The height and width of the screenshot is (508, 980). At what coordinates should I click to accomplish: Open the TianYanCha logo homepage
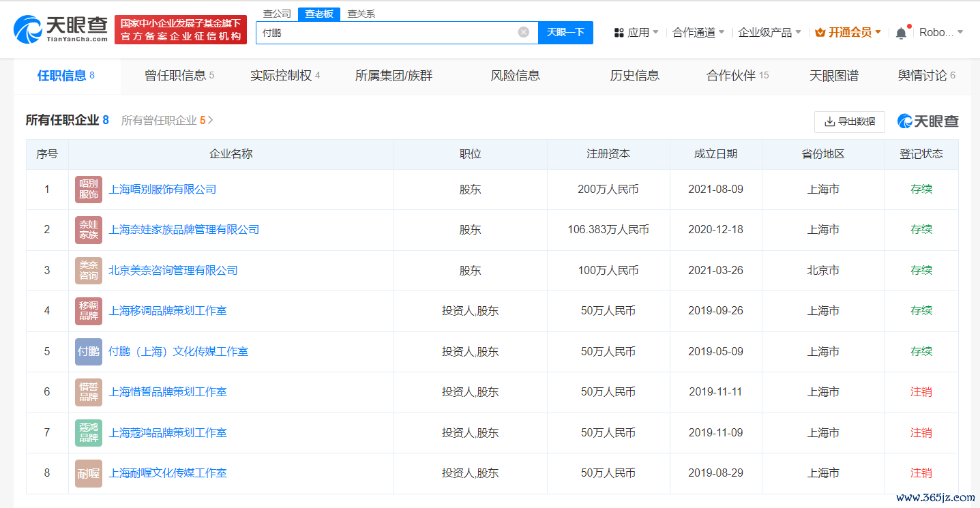[x=60, y=29]
